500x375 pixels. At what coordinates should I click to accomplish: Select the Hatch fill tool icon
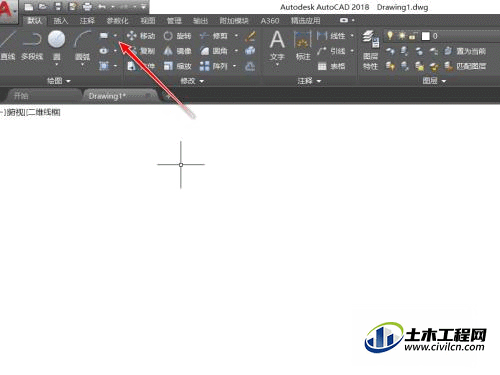tap(104, 66)
